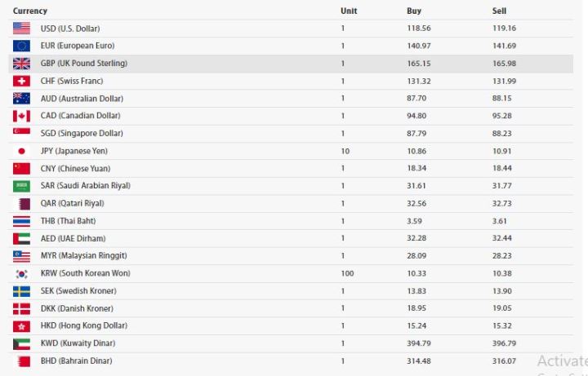This screenshot has height=376, width=588.
Task: Click the EUR sell rate 141.69
Action: (x=504, y=46)
